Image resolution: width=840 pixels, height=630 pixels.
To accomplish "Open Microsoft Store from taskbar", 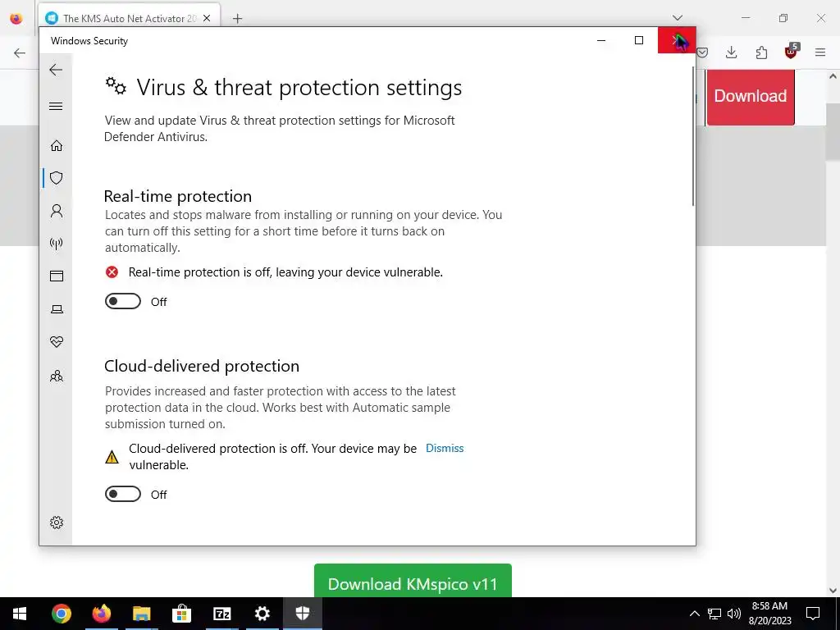I will pyautogui.click(x=181, y=614).
